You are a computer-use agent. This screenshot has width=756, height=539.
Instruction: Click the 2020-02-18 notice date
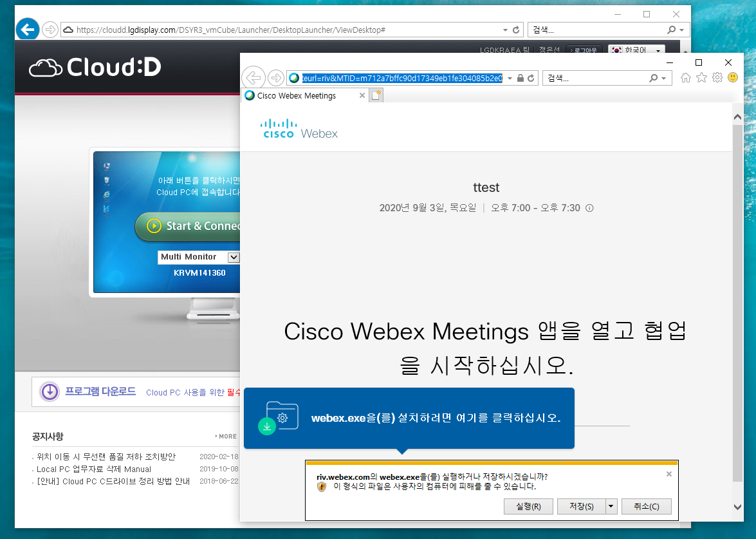(219, 457)
